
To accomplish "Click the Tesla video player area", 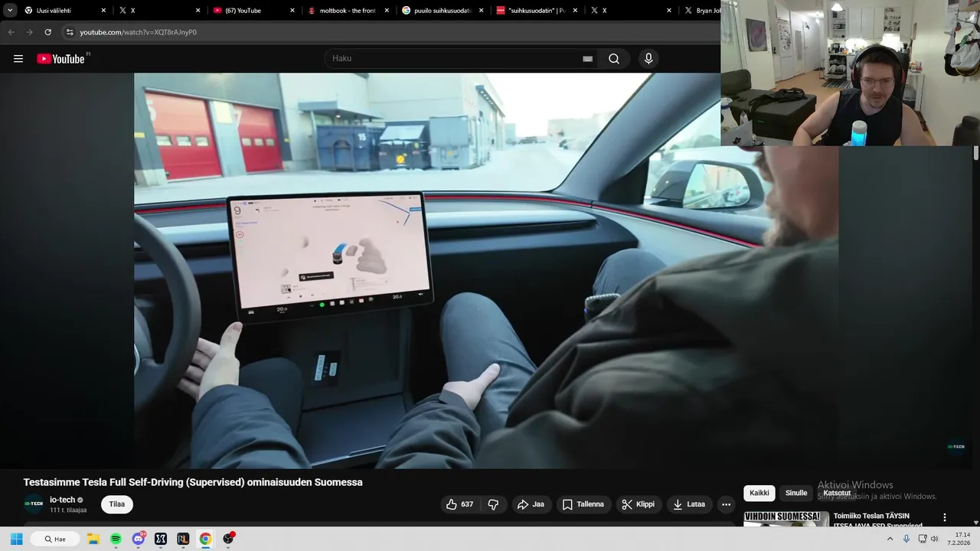I will click(x=486, y=270).
